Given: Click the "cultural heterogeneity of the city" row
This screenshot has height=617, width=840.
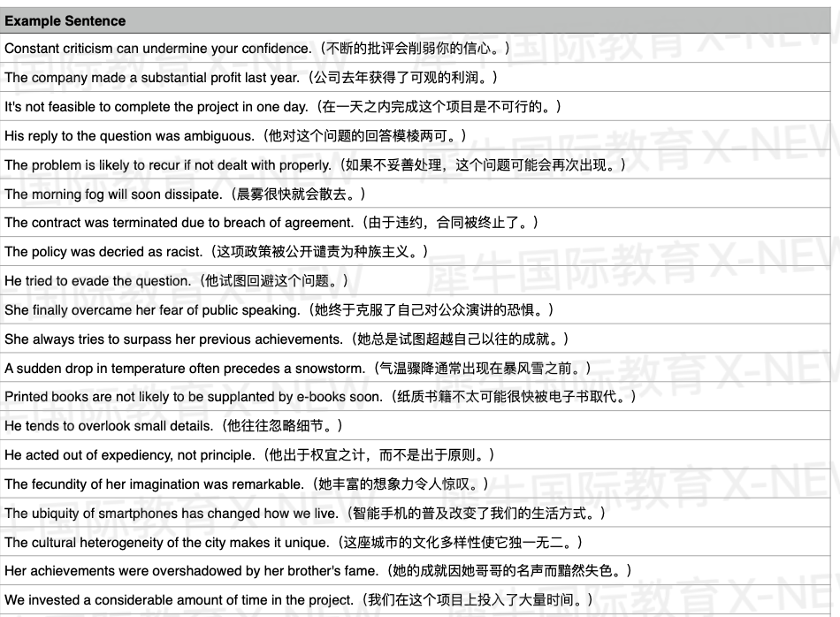Looking at the screenshot, I should (294, 542).
